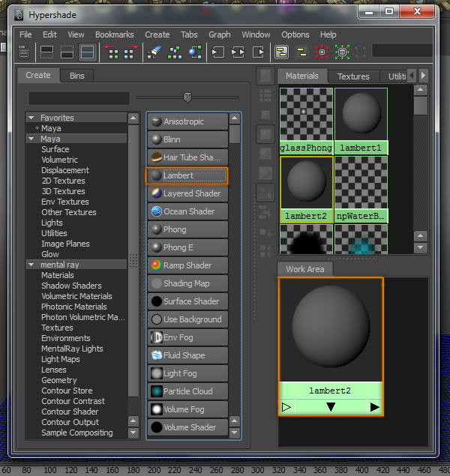Click the Ocean Shader globe icon
This screenshot has width=450, height=476.
click(155, 211)
